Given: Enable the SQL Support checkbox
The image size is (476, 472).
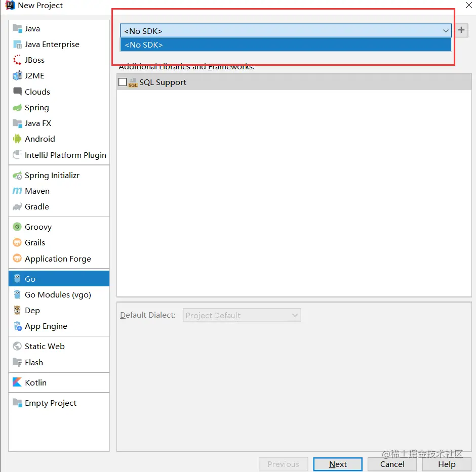Looking at the screenshot, I should coord(123,82).
